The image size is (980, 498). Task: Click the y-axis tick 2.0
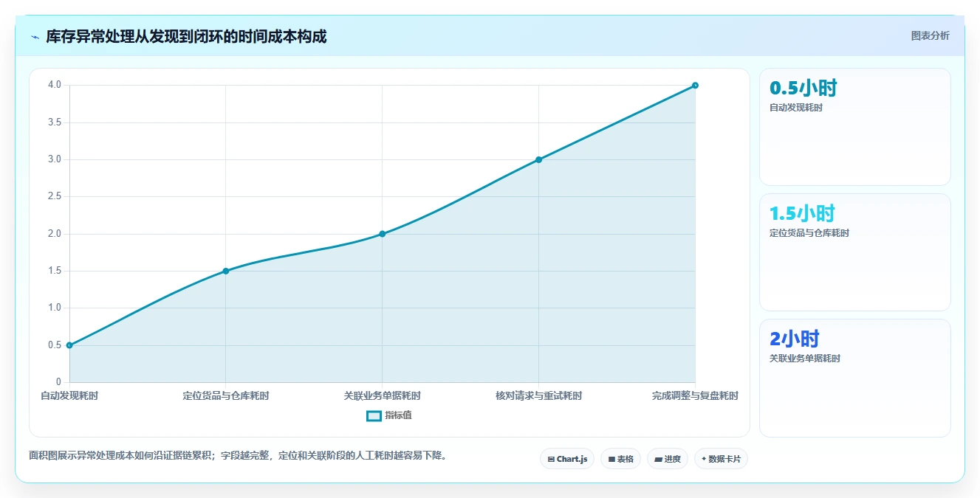pos(55,234)
